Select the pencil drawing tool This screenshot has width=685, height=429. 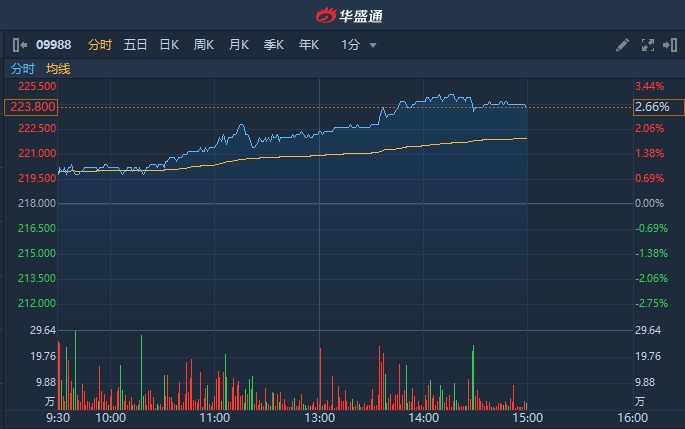pos(622,45)
